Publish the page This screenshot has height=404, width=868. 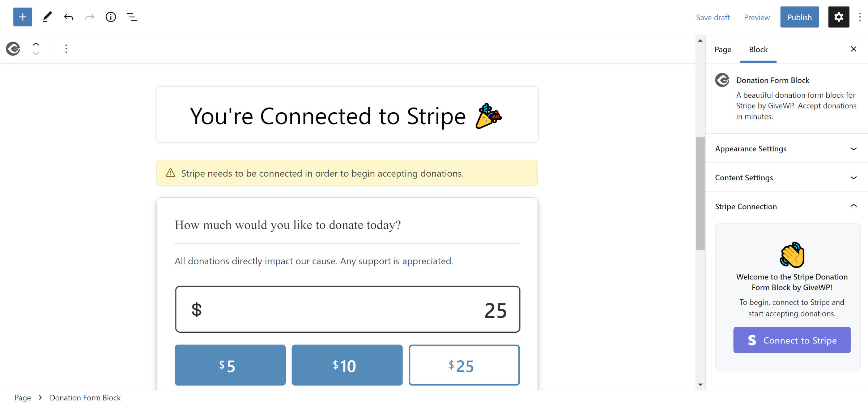click(x=799, y=17)
